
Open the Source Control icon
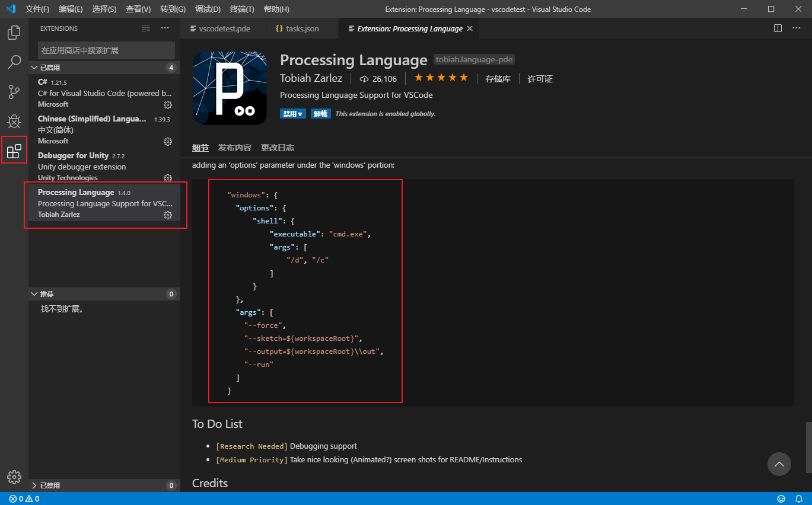[14, 91]
